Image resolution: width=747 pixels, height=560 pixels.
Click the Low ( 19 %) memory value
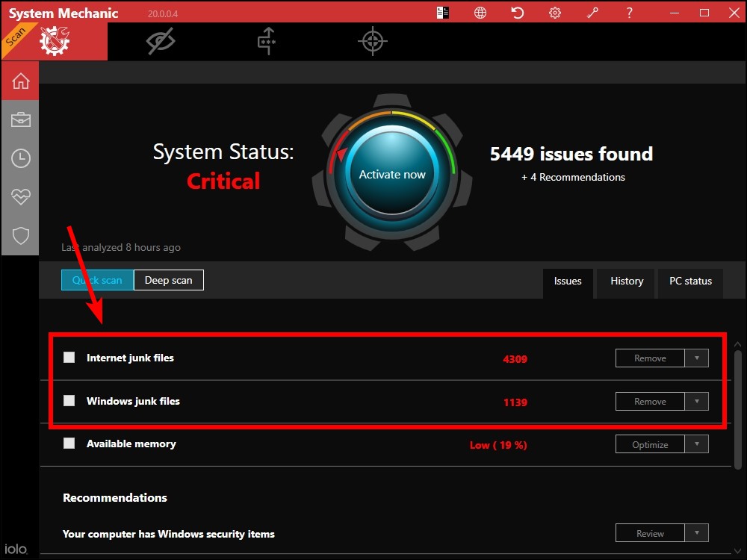498,445
